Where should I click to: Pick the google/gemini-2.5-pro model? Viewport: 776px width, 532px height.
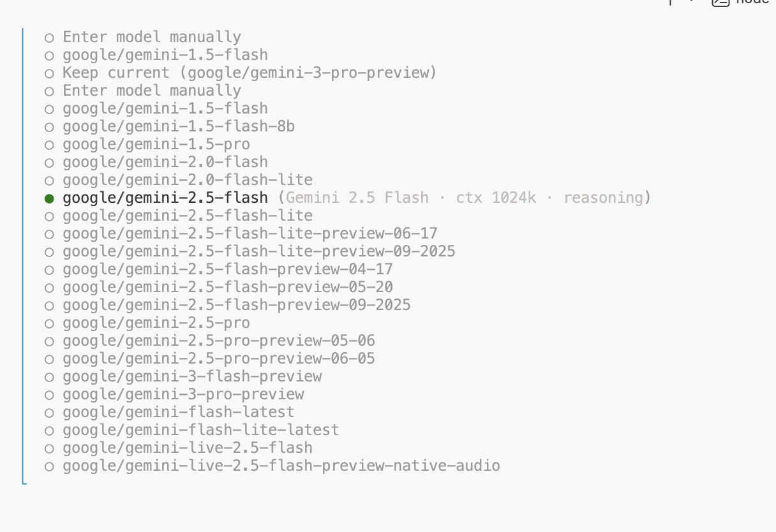(x=156, y=323)
